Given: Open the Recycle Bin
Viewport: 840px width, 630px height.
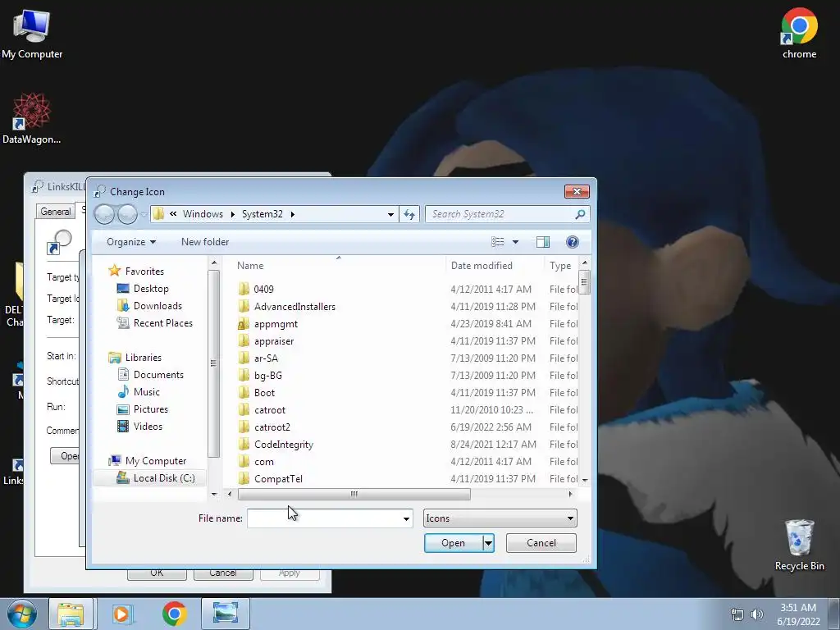Looking at the screenshot, I should tap(799, 545).
